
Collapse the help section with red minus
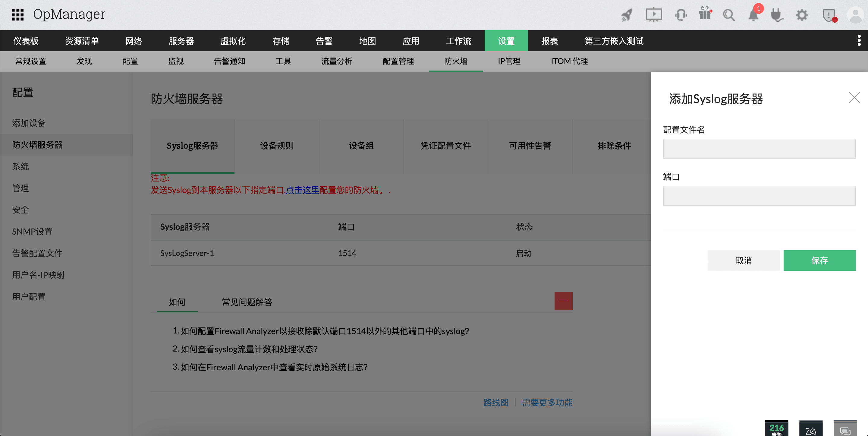563,300
